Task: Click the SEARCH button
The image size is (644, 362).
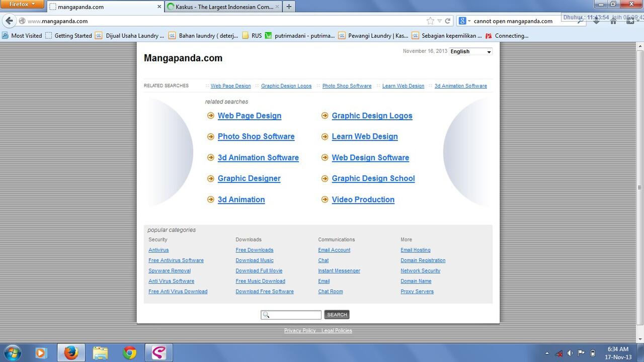Action: point(337,315)
